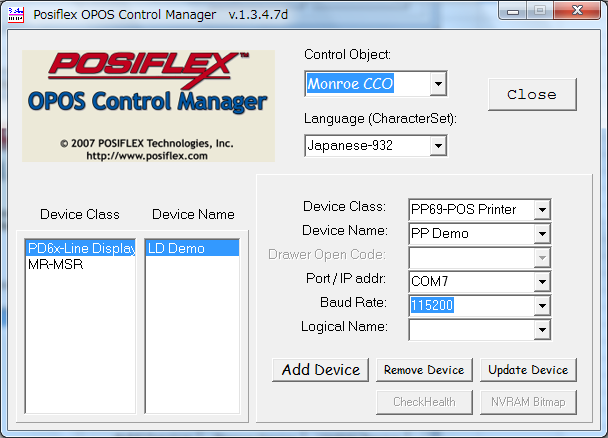The image size is (608, 438).
Task: Expand the Language (CharacterSet) dropdown arrow
Action: pos(438,146)
